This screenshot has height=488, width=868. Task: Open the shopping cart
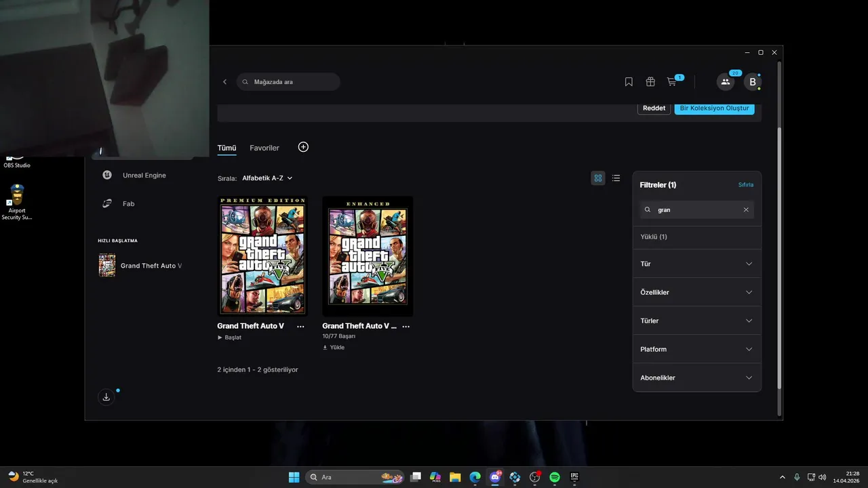pyautogui.click(x=672, y=82)
